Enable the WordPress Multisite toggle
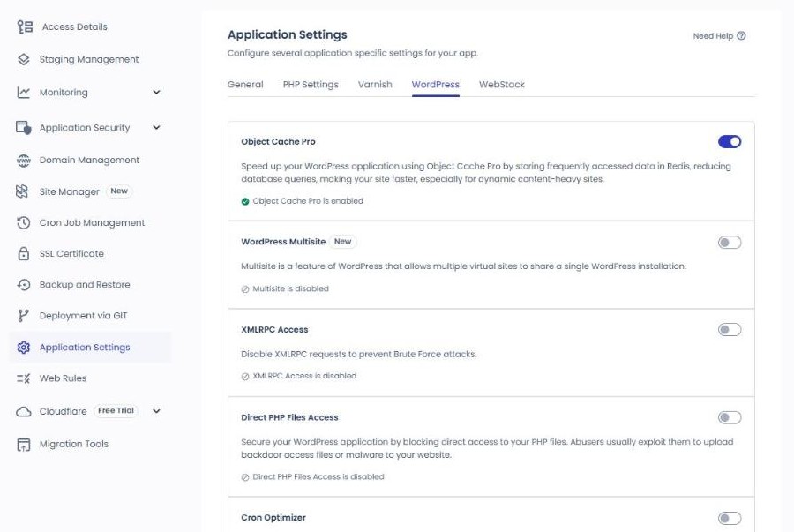Viewport: 794px width, 532px height. click(730, 243)
